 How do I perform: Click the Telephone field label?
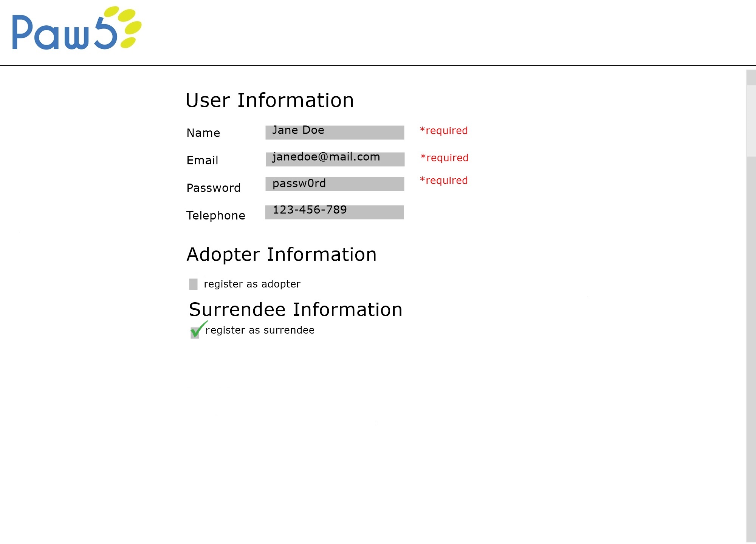pos(215,216)
